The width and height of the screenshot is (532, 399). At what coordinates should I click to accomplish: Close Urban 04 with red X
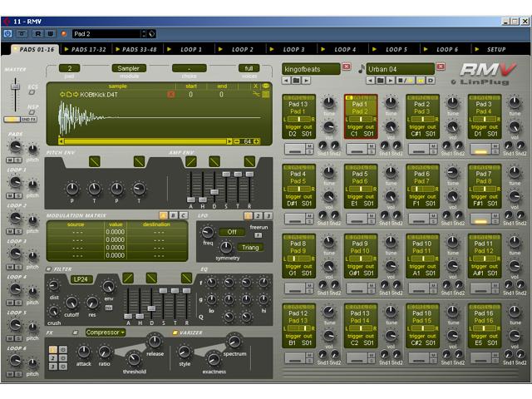point(441,66)
